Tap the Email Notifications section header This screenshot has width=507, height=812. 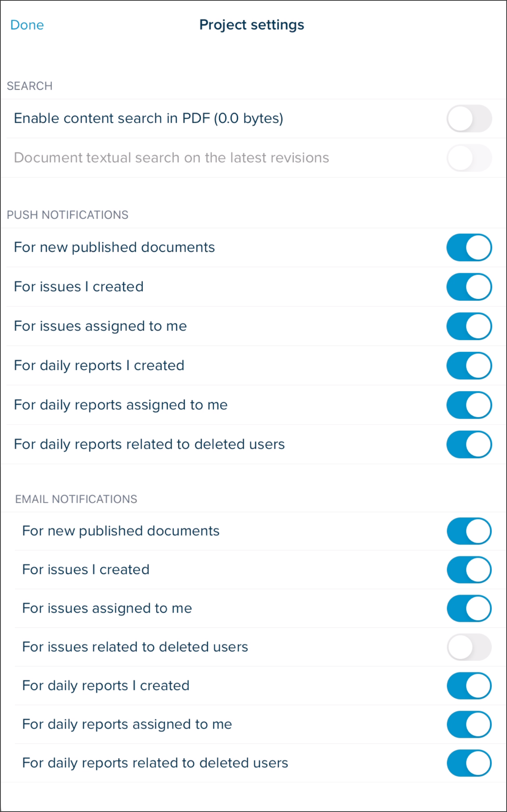[76, 499]
